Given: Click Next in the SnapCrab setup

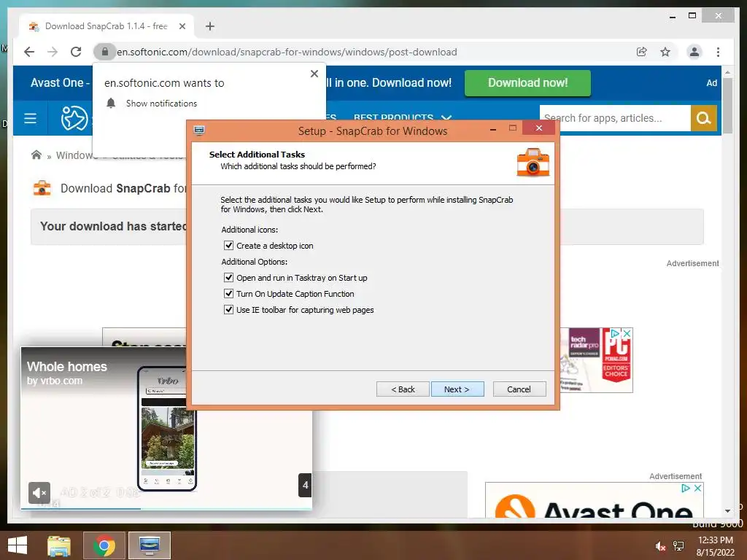Looking at the screenshot, I should point(457,389).
